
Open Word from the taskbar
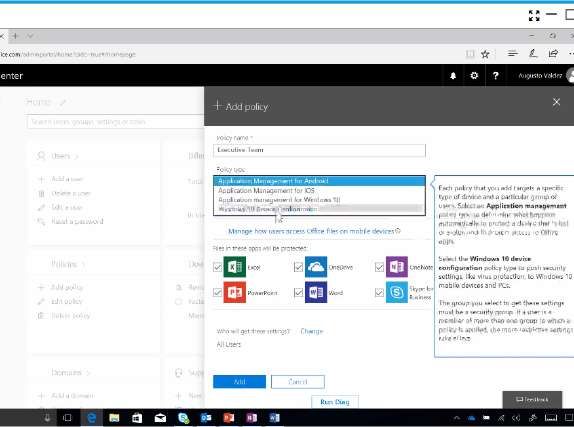coord(275,417)
